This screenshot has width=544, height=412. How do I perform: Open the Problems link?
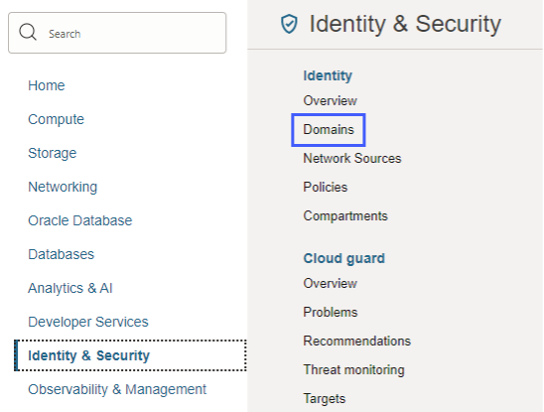(330, 312)
